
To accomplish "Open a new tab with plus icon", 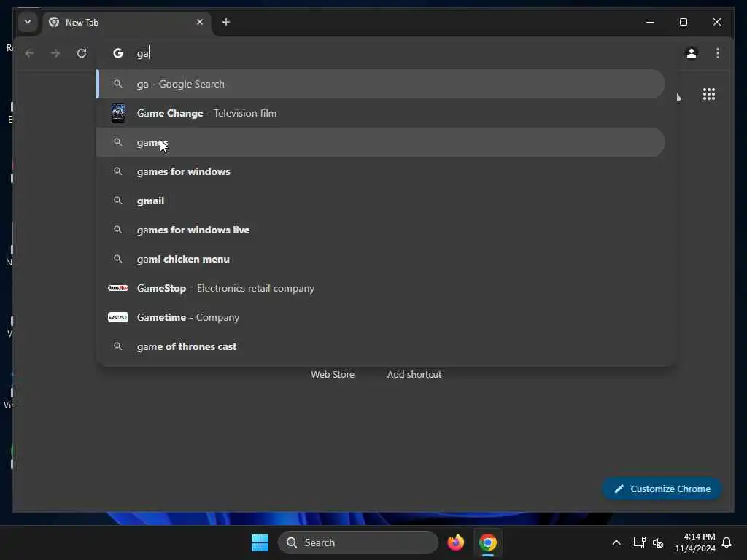I will (226, 22).
